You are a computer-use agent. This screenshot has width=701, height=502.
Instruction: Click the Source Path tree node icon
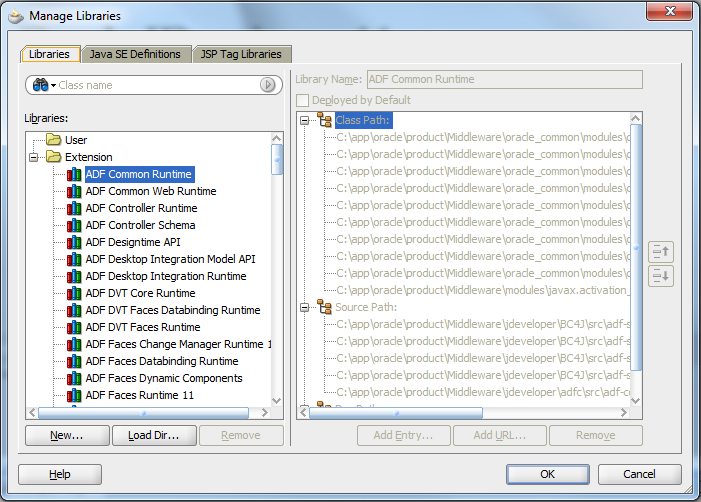(x=325, y=307)
